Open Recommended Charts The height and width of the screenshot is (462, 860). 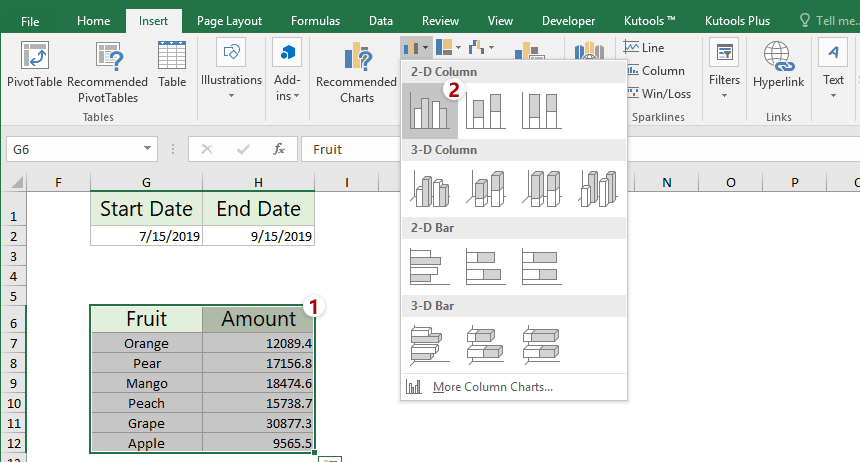point(356,73)
